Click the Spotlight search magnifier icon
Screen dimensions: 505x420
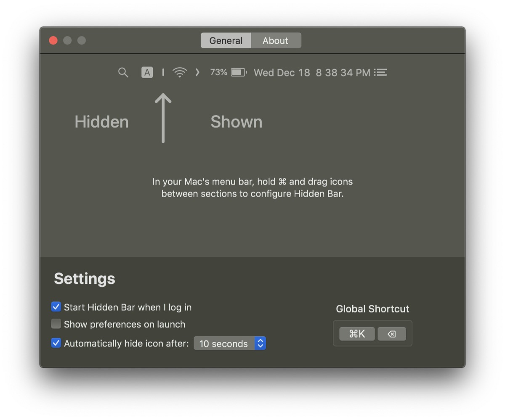[x=123, y=72]
